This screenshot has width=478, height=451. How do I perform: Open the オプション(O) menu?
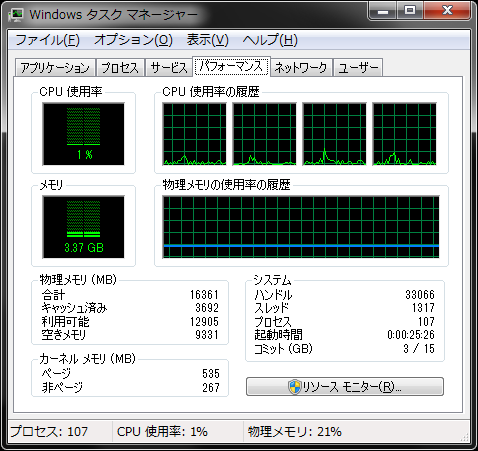pos(133,40)
